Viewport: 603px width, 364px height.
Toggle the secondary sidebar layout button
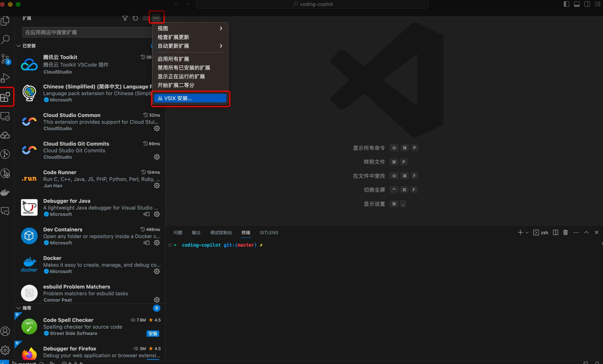point(587,4)
